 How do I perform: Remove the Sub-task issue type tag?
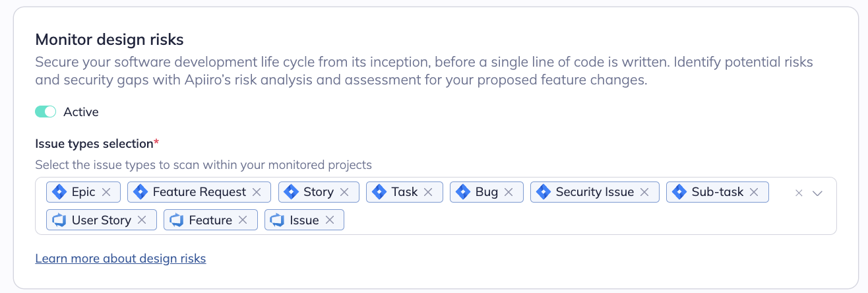coord(755,192)
